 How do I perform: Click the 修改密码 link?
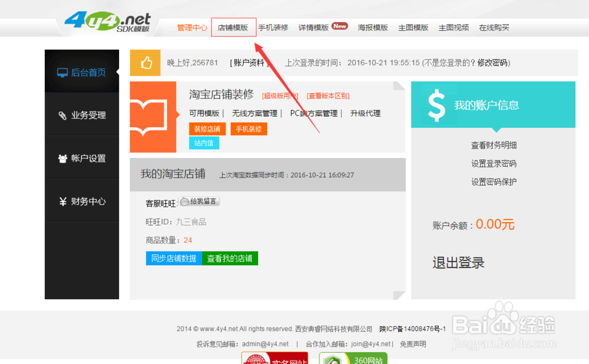pyautogui.click(x=492, y=63)
